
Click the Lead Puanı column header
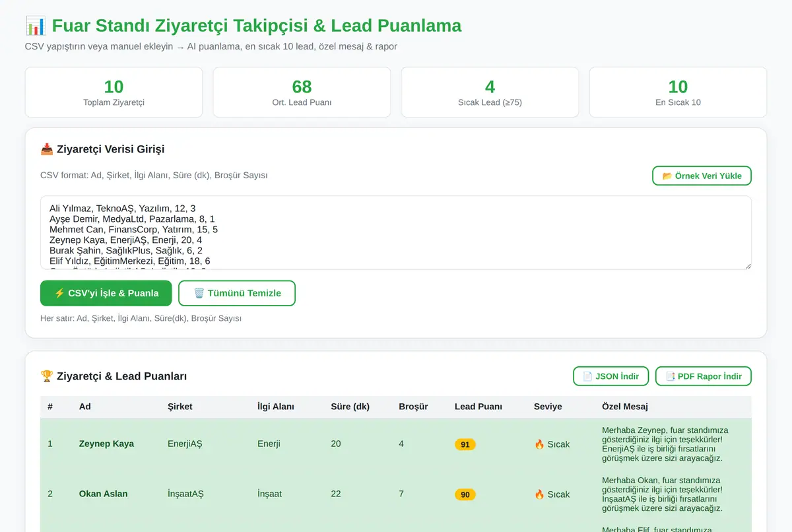pos(478,407)
